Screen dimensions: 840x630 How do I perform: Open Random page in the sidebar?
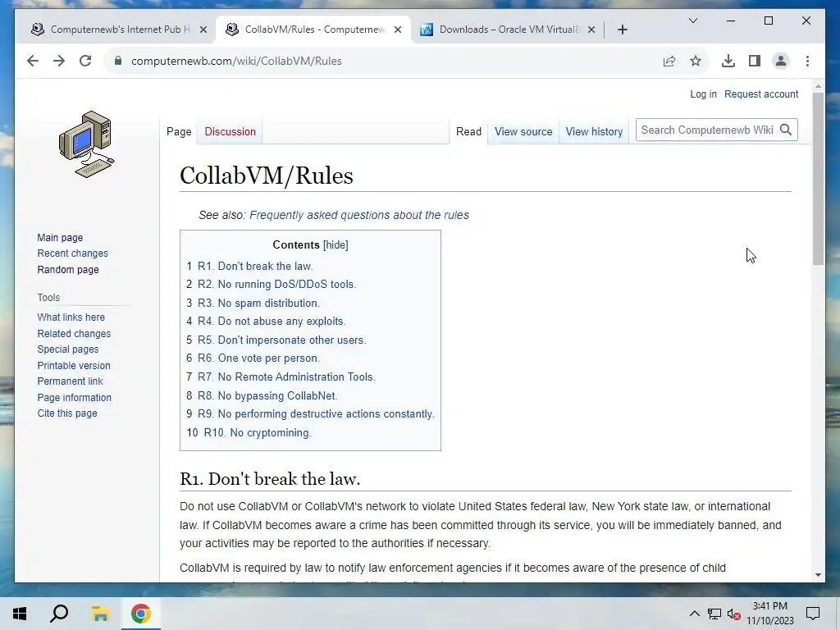68,269
